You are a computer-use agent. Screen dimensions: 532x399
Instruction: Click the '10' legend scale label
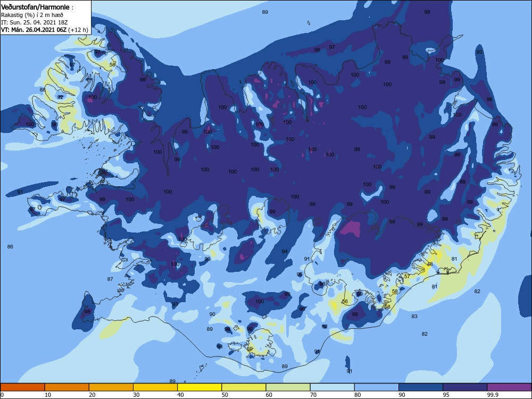(48, 395)
